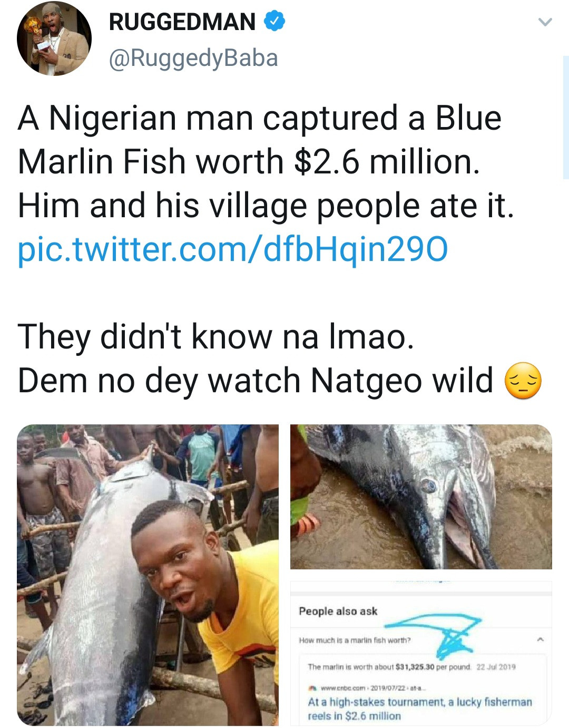The image size is (569, 728).
Task: Click 'How much is a marlin fish worth?' question
Action: [x=355, y=640]
